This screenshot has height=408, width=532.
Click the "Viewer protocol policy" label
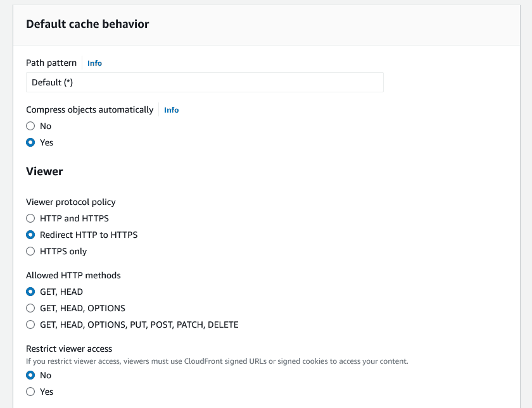pos(70,202)
